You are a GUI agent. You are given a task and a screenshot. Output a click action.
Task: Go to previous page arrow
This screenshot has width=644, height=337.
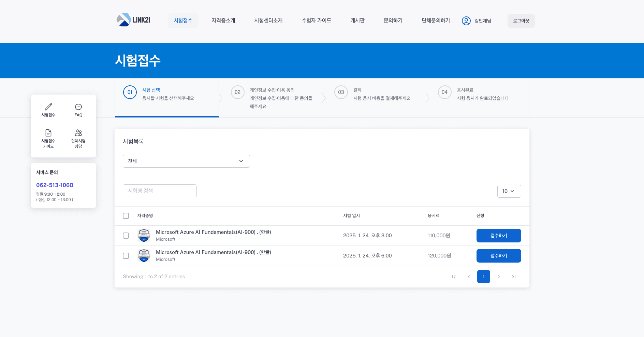point(469,277)
